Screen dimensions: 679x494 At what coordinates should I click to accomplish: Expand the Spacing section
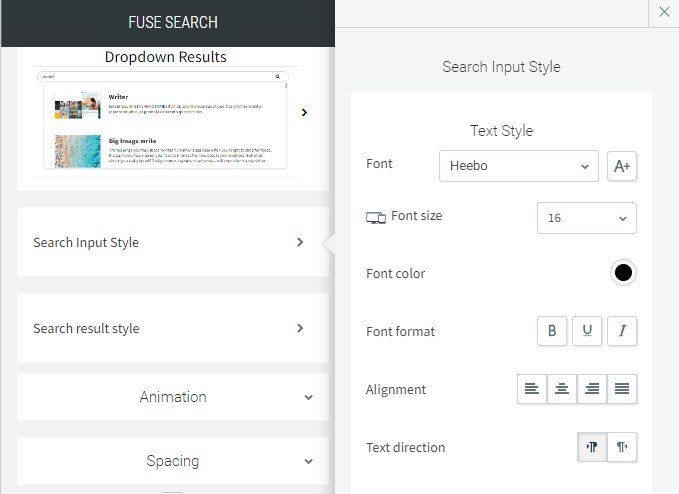pos(173,461)
